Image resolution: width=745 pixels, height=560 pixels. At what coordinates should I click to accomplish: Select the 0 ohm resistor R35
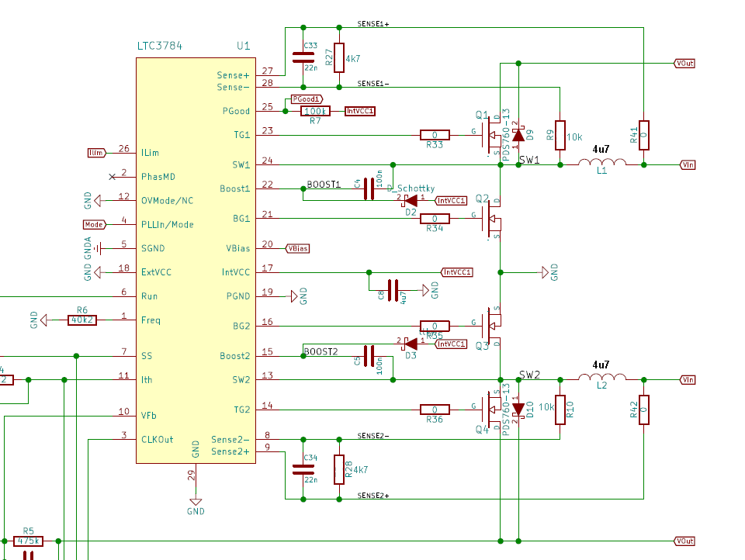(x=435, y=327)
